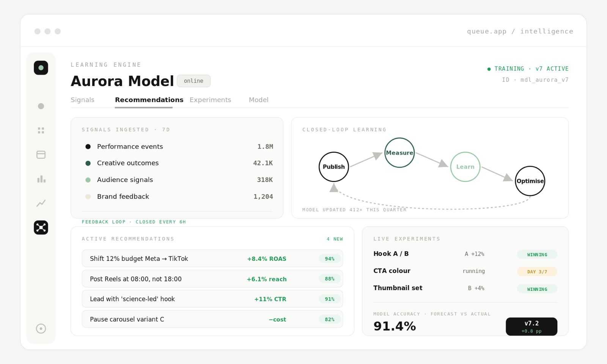The image size is (607, 364).
Task: Click the online status badge
Action: click(193, 81)
